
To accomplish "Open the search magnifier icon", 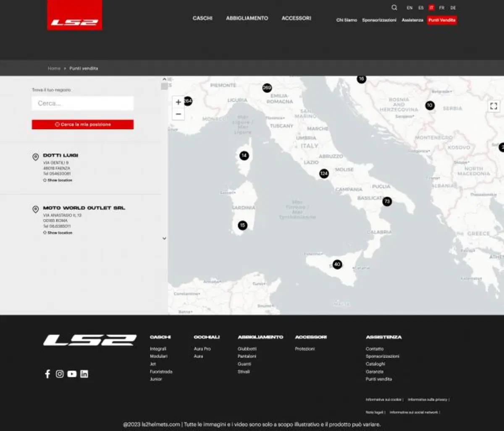I will pos(394,8).
